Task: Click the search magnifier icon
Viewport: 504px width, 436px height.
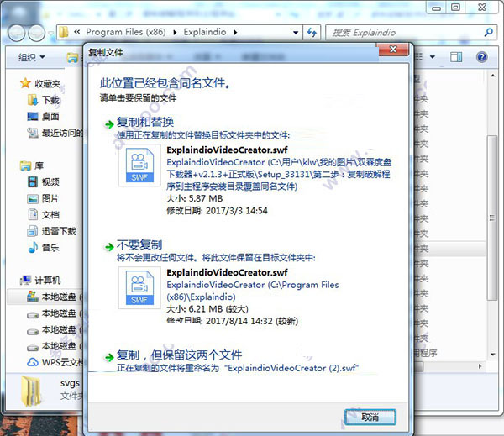Action: pos(489,32)
